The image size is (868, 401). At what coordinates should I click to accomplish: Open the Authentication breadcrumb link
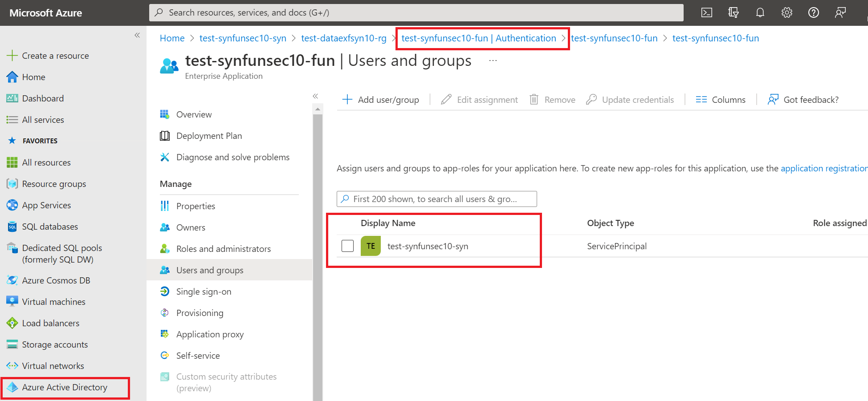pyautogui.click(x=479, y=38)
